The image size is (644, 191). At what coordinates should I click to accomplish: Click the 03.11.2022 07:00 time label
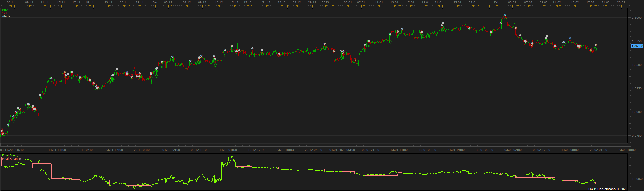tap(13, 150)
